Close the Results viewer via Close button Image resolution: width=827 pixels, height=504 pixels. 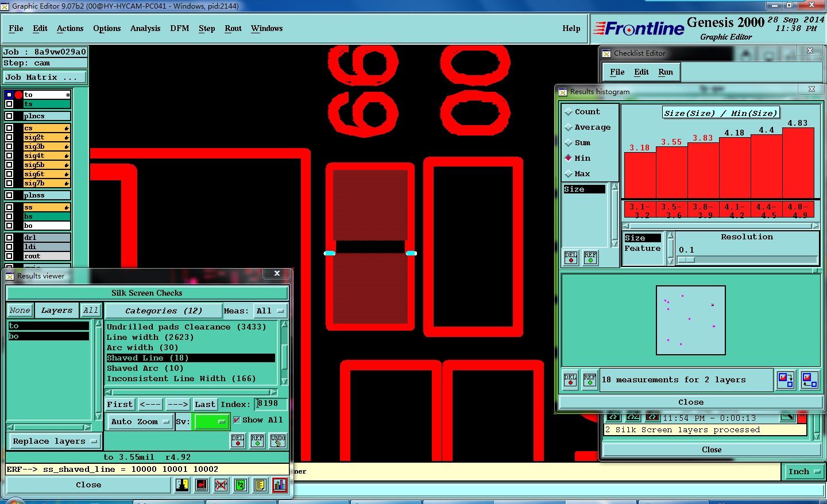pyautogui.click(x=88, y=485)
